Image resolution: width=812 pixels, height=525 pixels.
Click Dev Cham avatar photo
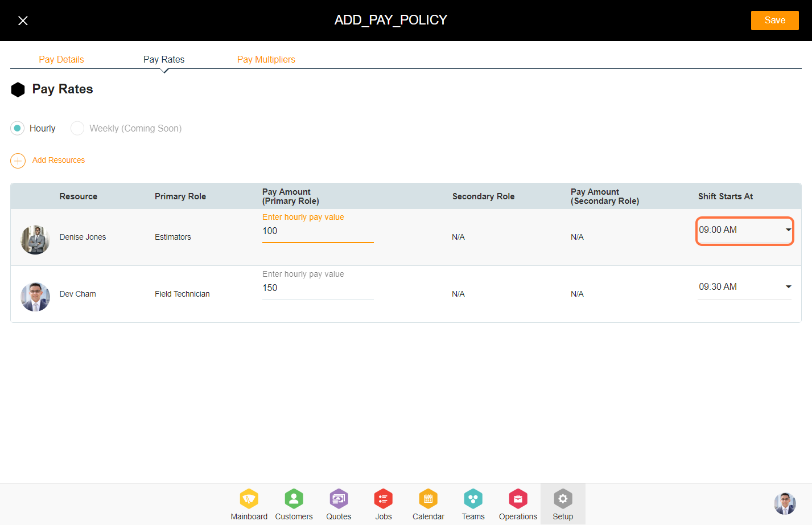[35, 297]
